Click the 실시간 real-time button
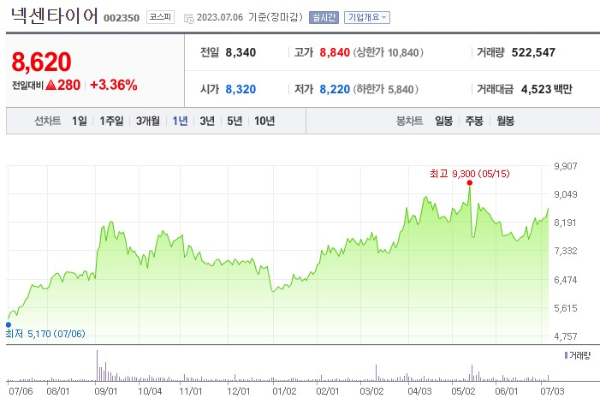The width and height of the screenshot is (600, 412). tap(324, 17)
